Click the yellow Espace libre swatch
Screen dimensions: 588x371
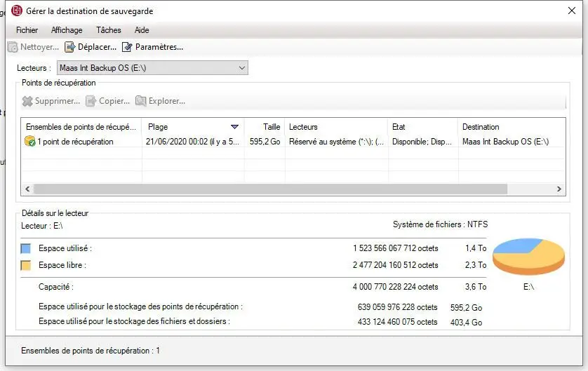25,265
